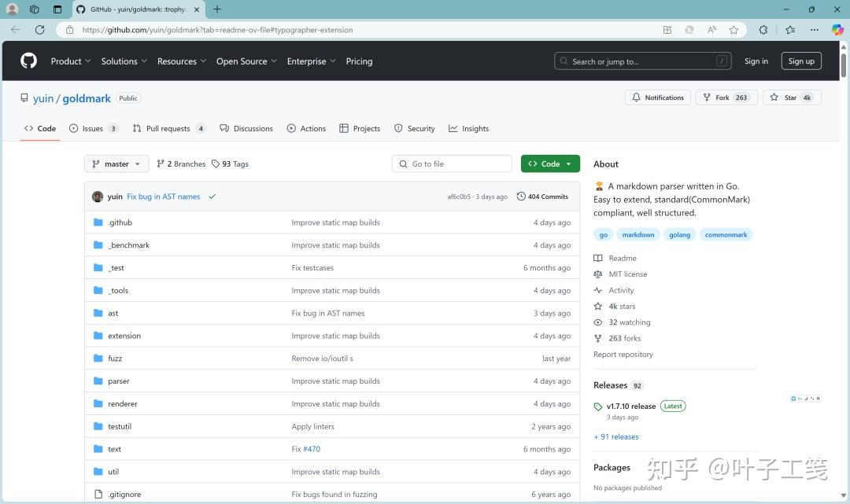Switch to the Projects tab
The image size is (850, 504).
coord(360,128)
